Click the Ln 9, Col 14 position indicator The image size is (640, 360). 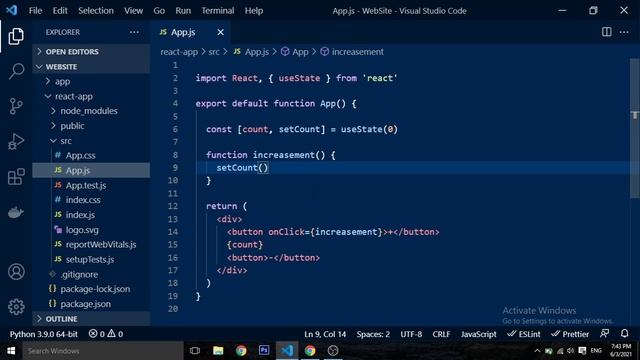(x=325, y=334)
